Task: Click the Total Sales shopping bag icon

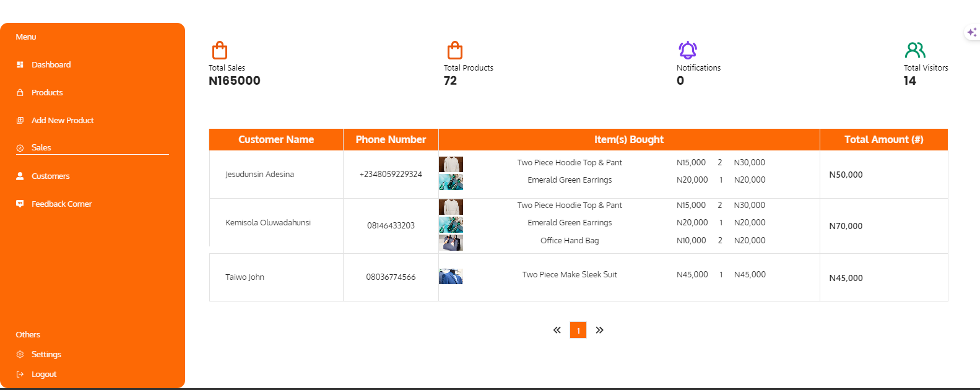Action: pos(220,50)
